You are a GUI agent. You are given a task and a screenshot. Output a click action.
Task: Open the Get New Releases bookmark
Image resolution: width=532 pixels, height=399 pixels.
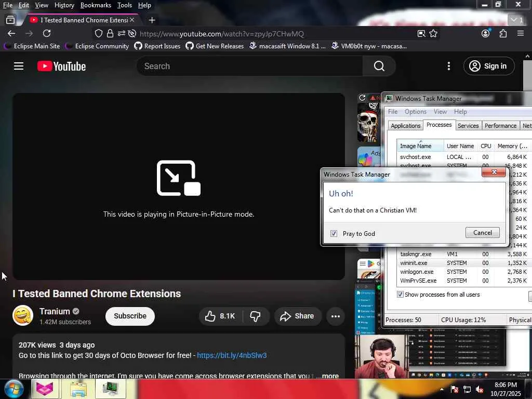pos(215,46)
